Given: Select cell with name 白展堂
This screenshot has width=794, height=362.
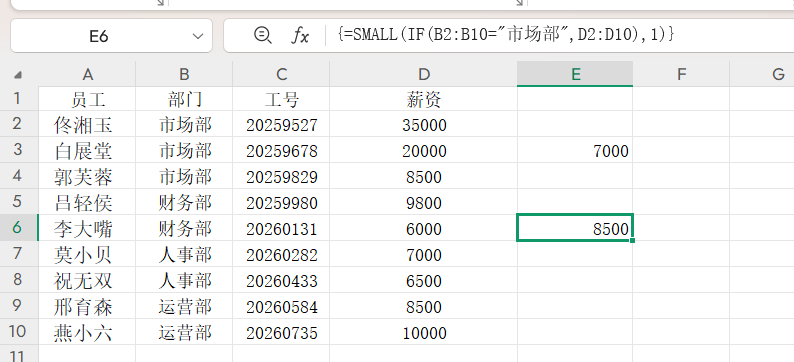Looking at the screenshot, I should click(x=87, y=150).
